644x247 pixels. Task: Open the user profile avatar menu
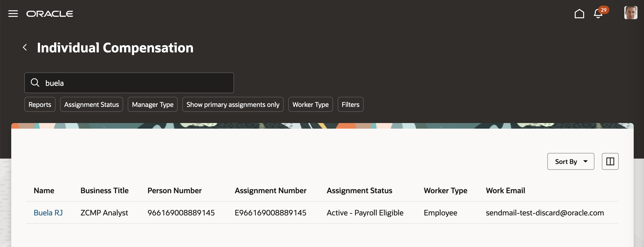(x=630, y=13)
